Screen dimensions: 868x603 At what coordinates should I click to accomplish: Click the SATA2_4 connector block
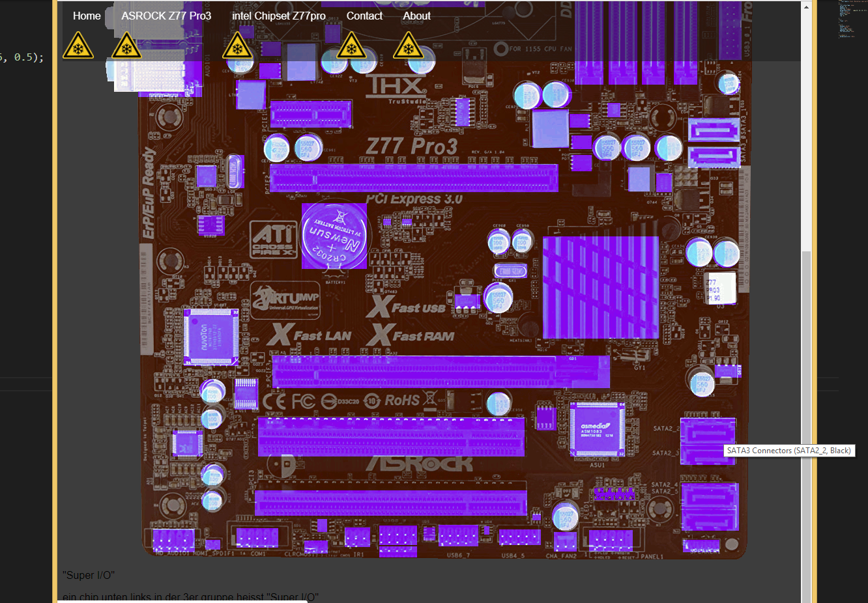point(710,506)
